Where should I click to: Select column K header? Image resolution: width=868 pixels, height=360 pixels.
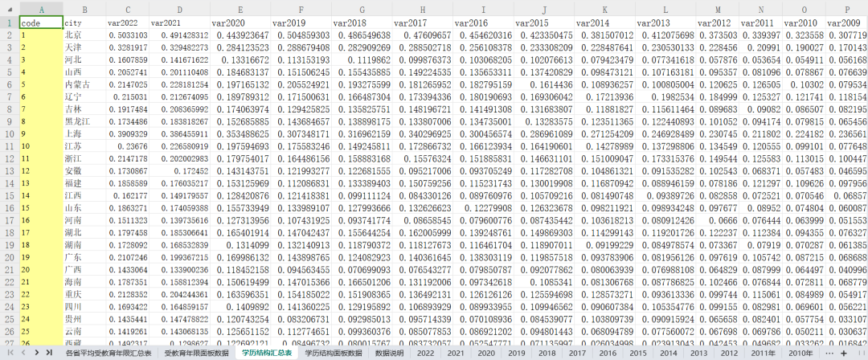[x=604, y=9]
